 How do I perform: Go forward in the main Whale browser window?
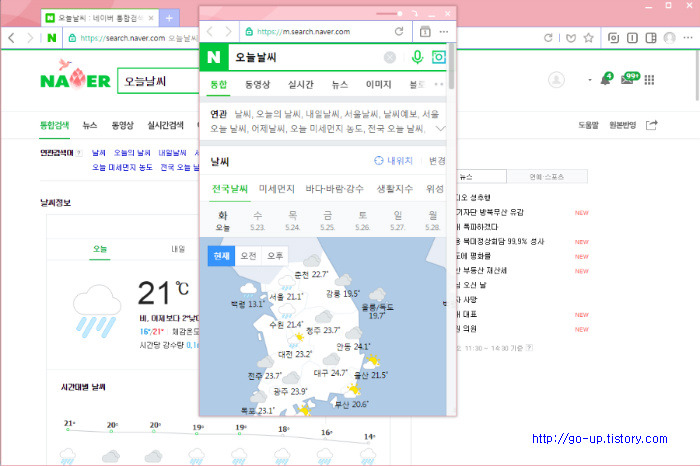[x=30, y=38]
